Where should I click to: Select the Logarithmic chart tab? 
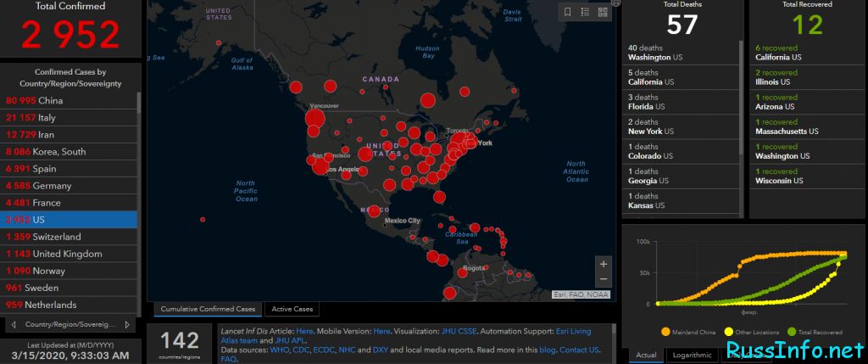point(692,356)
